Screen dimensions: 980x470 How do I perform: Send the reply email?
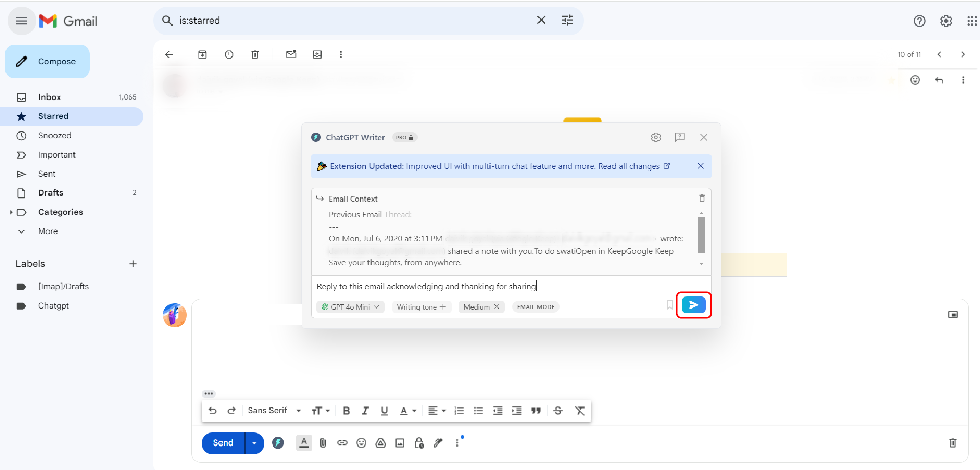coord(223,443)
